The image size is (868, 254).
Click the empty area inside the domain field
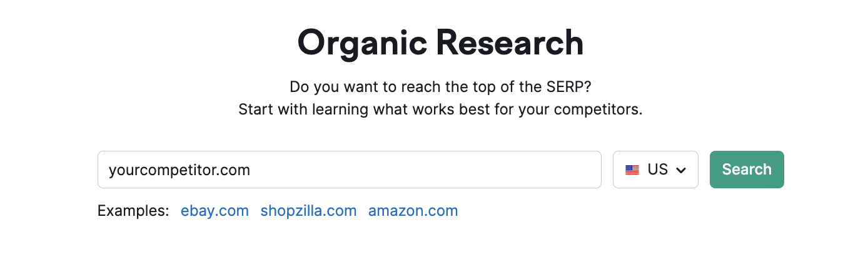click(425, 170)
